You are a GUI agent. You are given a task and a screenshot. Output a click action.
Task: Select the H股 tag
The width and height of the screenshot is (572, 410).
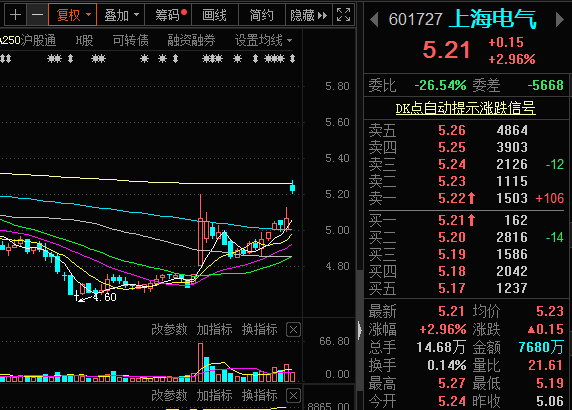coord(84,40)
